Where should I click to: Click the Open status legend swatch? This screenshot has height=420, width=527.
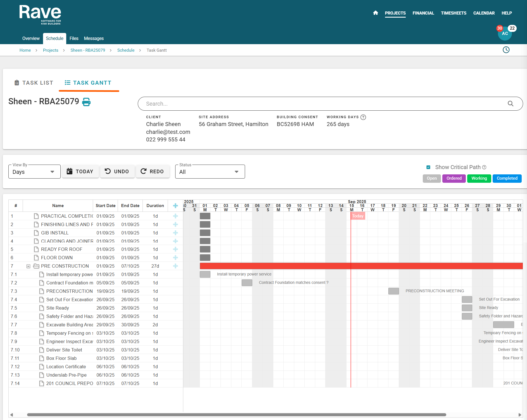[x=432, y=178]
